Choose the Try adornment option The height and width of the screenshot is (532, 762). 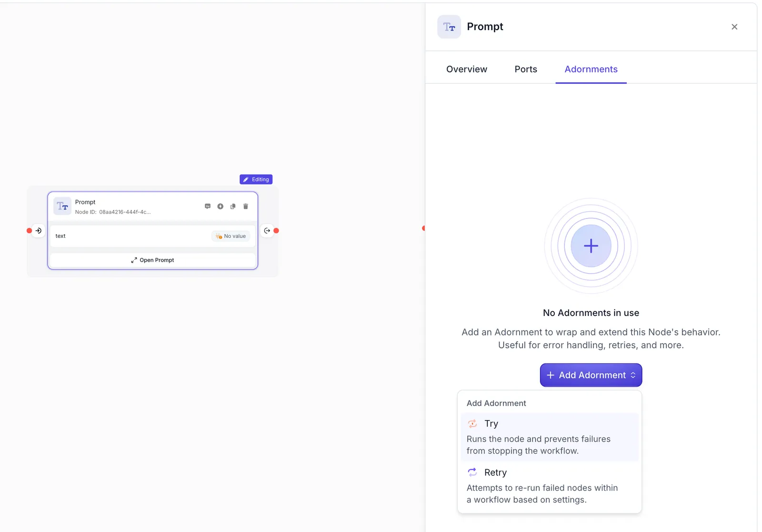point(550,437)
